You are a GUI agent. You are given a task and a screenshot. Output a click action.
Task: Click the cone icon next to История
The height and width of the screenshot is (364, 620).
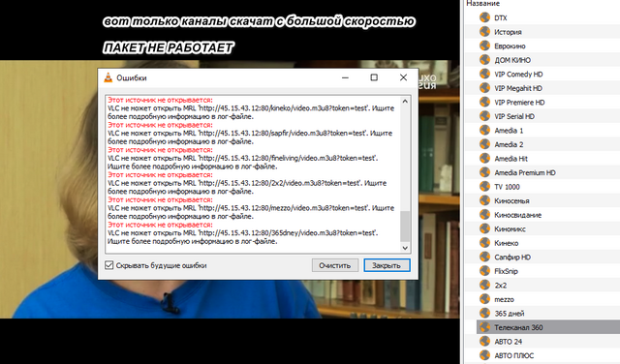tap(484, 32)
